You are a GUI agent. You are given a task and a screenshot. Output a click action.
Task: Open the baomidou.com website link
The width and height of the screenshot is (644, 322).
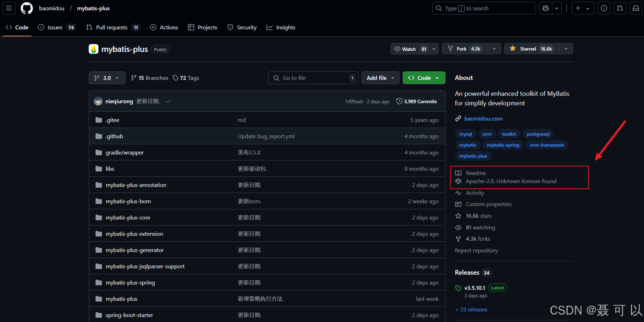click(x=483, y=118)
